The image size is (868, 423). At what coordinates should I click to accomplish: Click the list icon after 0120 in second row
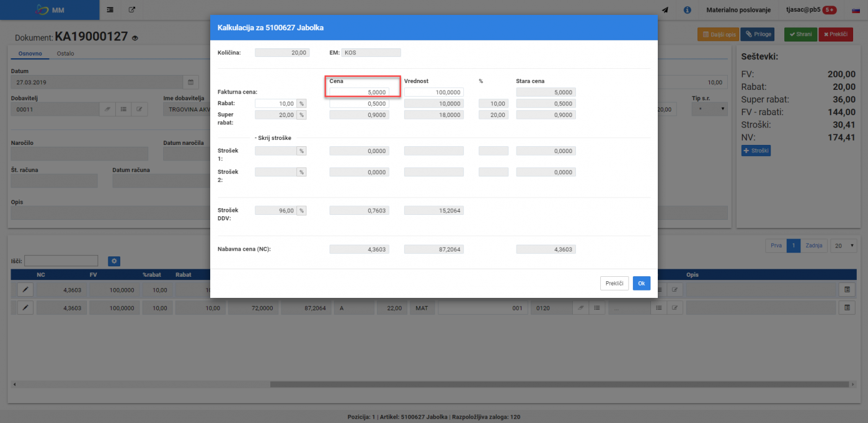click(596, 307)
